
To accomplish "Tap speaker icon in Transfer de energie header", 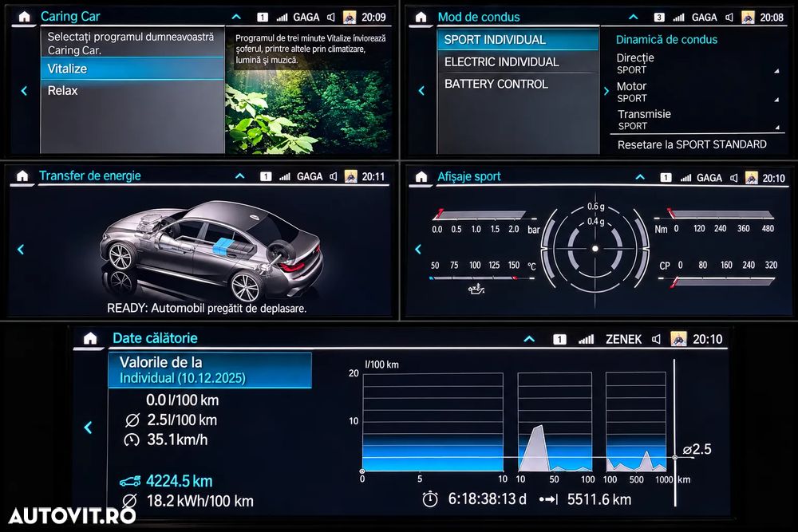I will click(334, 176).
